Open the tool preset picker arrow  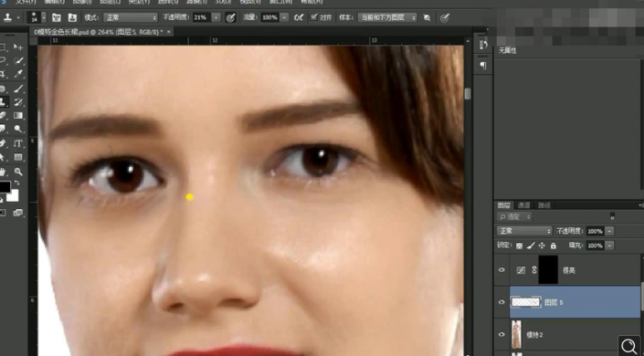[18, 17]
